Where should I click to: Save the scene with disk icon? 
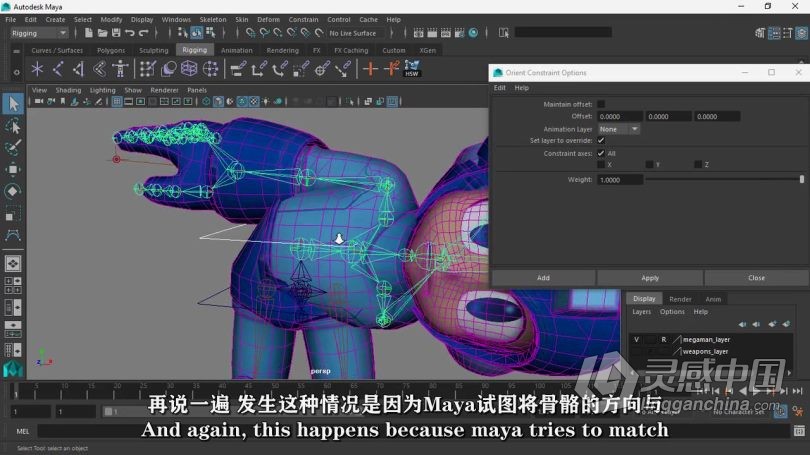(116, 33)
